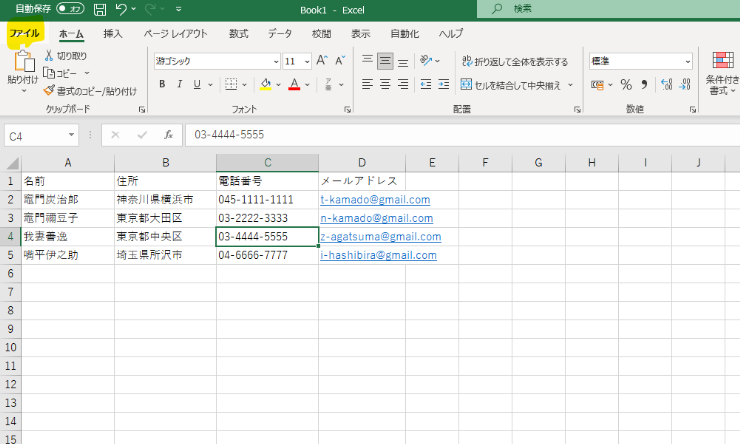Viewport: 740px width, 444px height.
Task: Open the File (ファイル) tab
Action: click(x=24, y=33)
